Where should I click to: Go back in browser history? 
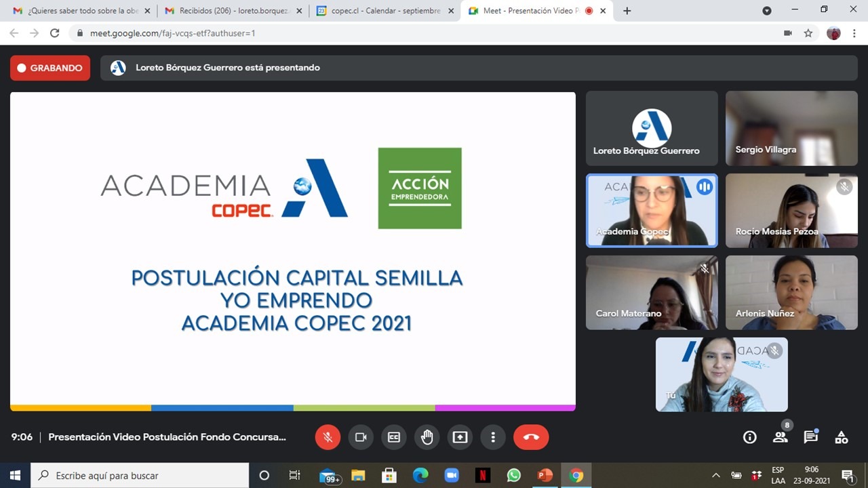(x=14, y=33)
